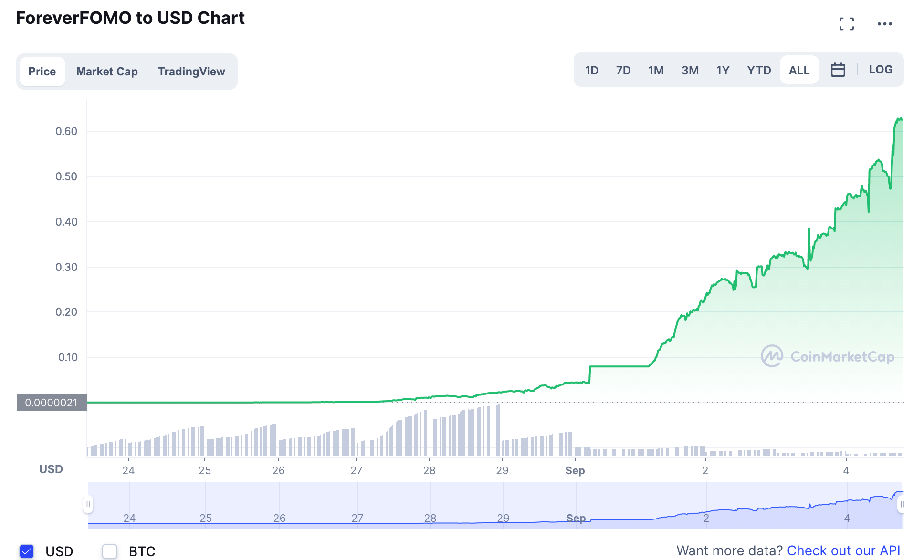Click the 0.60 y-axis label

[x=66, y=131]
